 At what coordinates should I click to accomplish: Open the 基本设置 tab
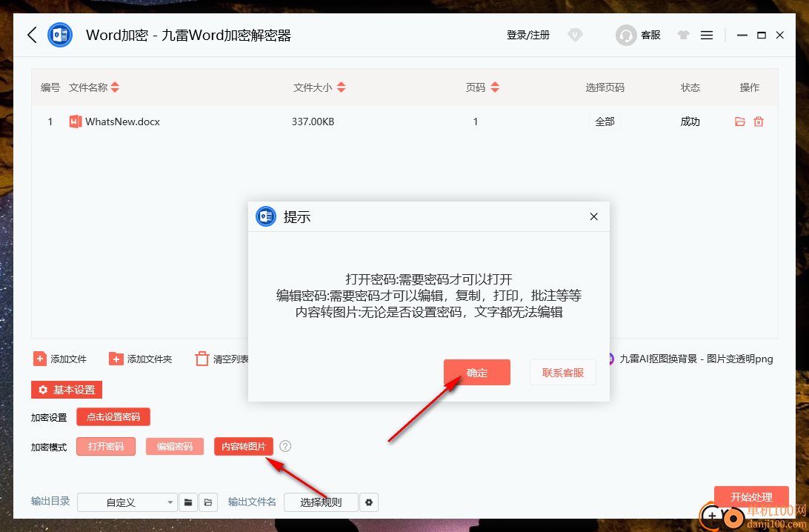click(67, 390)
